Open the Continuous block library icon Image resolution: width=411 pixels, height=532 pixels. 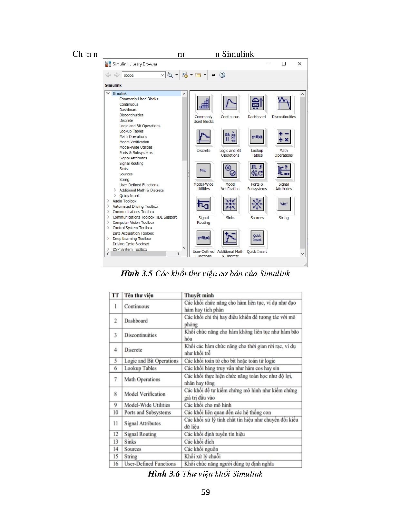pos(230,104)
